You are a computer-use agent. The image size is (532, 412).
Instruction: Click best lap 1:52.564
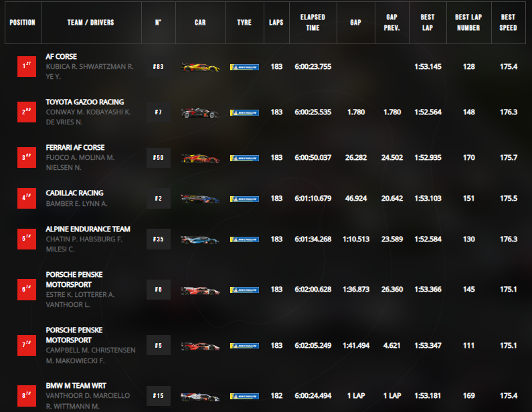(x=428, y=112)
